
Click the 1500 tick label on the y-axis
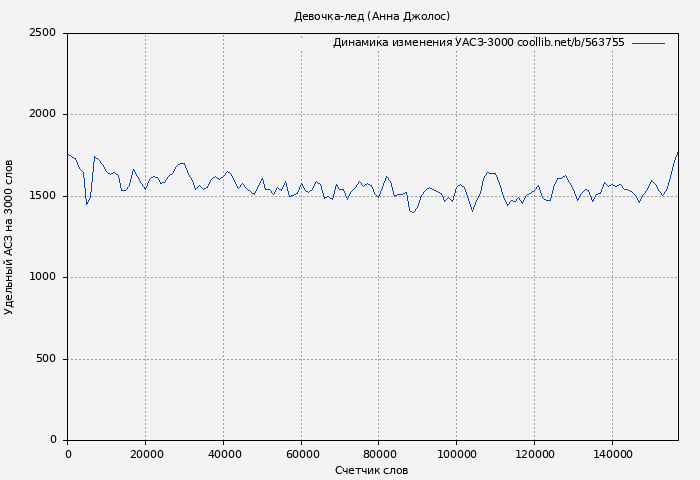[42, 196]
